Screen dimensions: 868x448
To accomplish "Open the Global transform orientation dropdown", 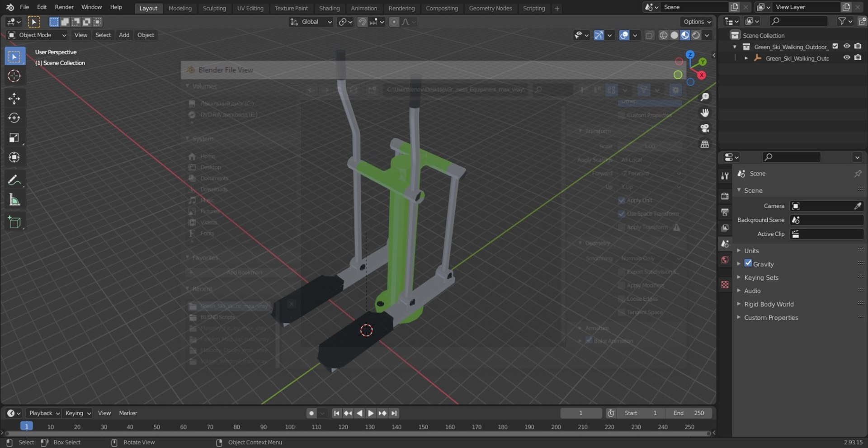I will pyautogui.click(x=311, y=22).
